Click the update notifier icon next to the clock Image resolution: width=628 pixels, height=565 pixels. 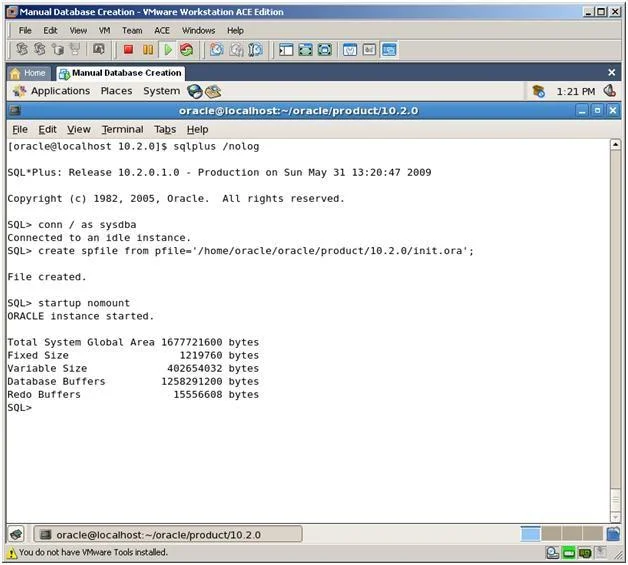(x=538, y=91)
